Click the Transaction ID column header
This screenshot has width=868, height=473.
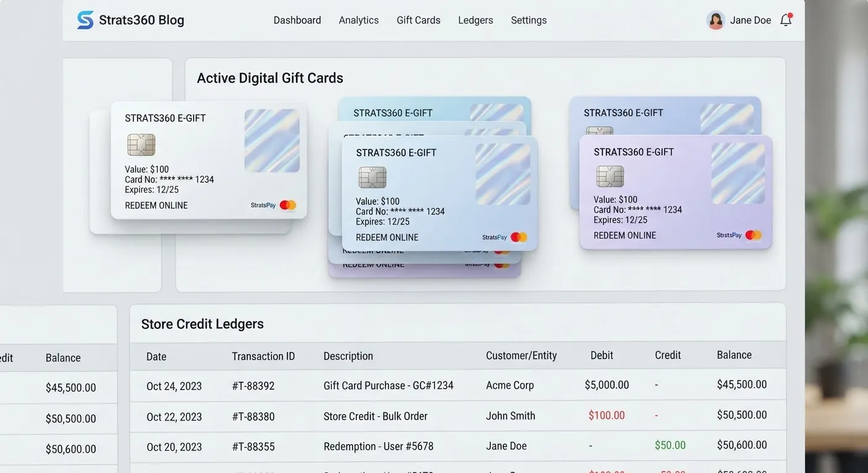coord(263,356)
